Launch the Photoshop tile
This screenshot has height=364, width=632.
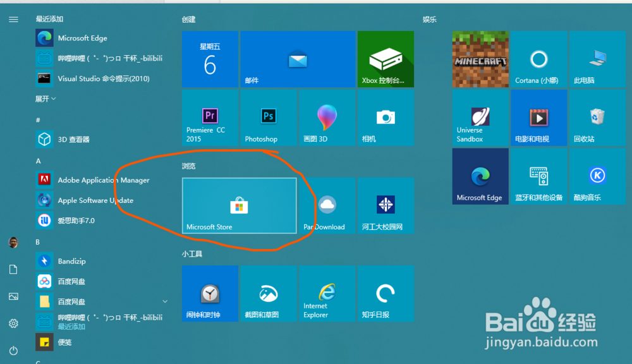pyautogui.click(x=269, y=118)
